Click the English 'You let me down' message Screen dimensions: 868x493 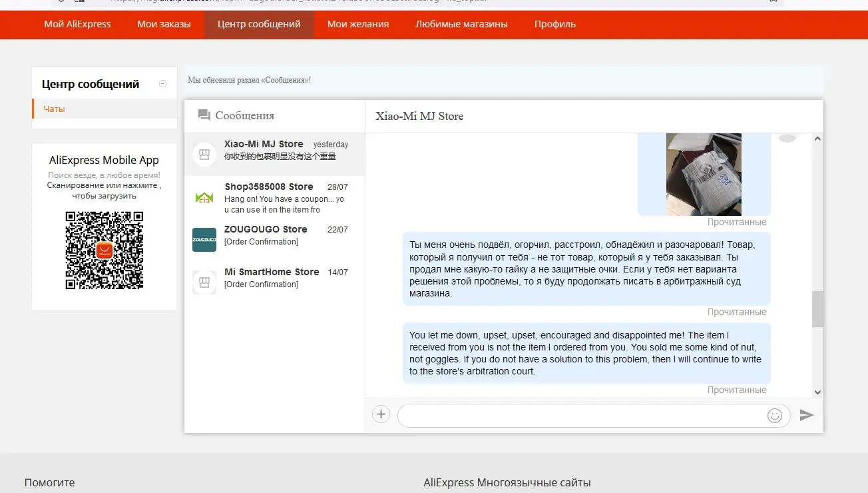[586, 353]
